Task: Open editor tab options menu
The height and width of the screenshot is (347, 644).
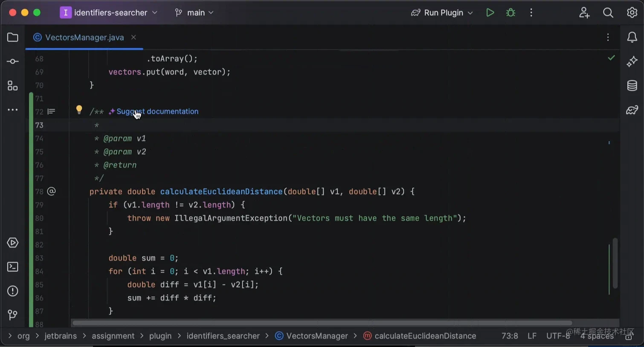Action: click(x=608, y=37)
